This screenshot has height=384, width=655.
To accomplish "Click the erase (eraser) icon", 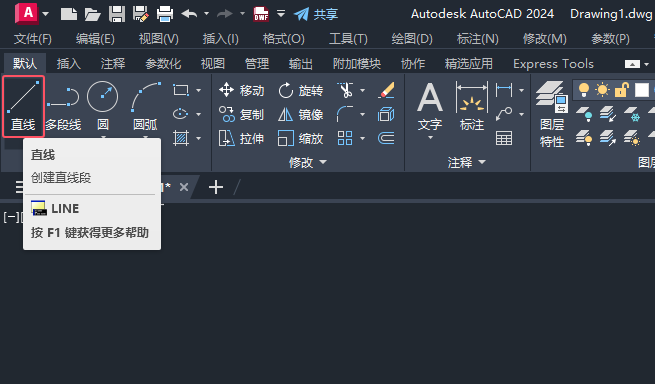I will coord(386,90).
